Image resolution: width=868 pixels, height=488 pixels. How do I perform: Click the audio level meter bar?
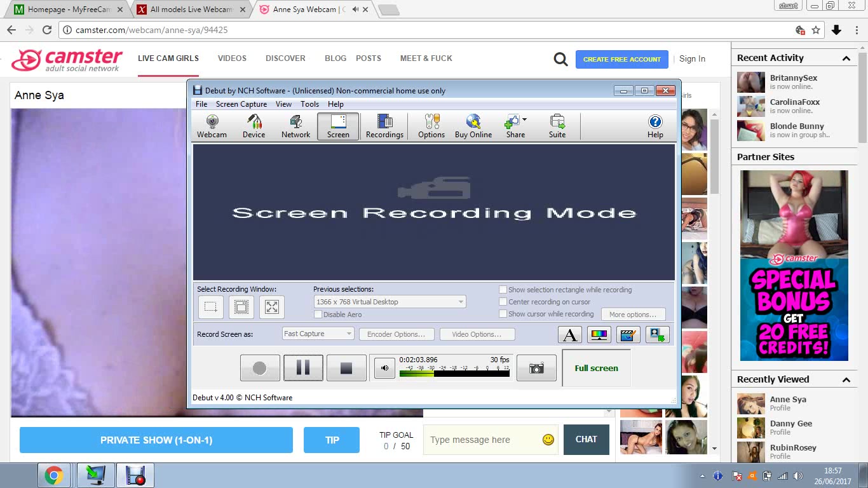(x=454, y=374)
